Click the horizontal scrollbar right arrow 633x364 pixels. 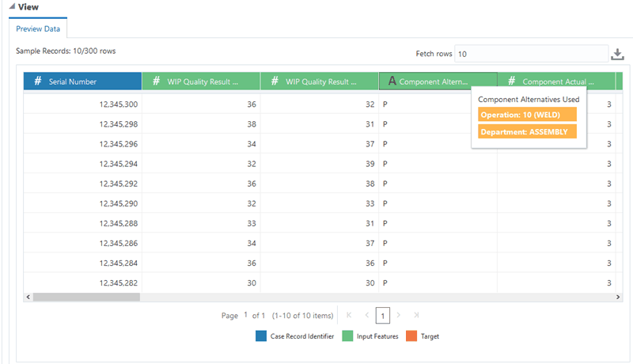pos(618,297)
